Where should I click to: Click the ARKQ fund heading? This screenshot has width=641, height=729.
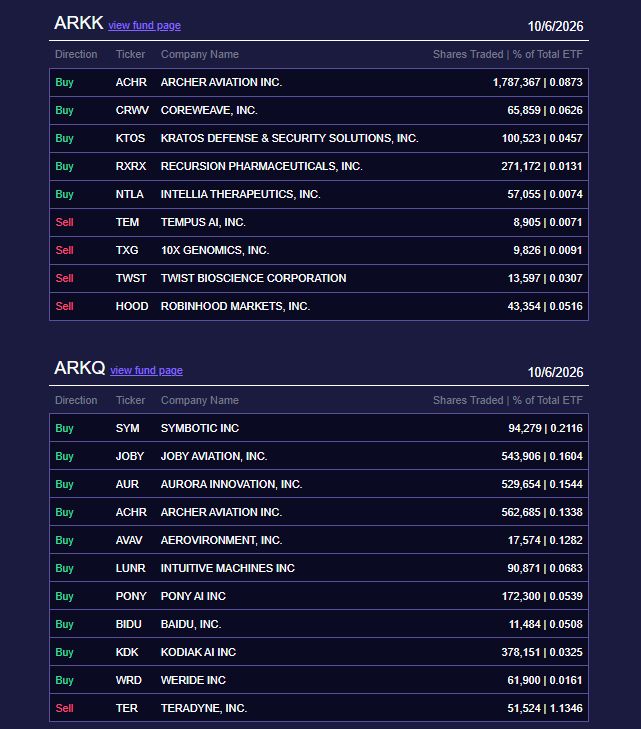(79, 368)
